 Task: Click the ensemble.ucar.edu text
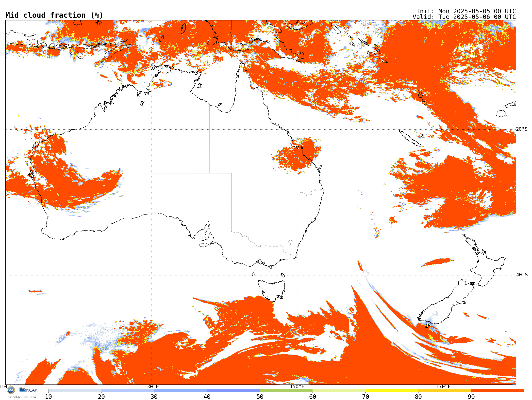[x=22, y=397]
